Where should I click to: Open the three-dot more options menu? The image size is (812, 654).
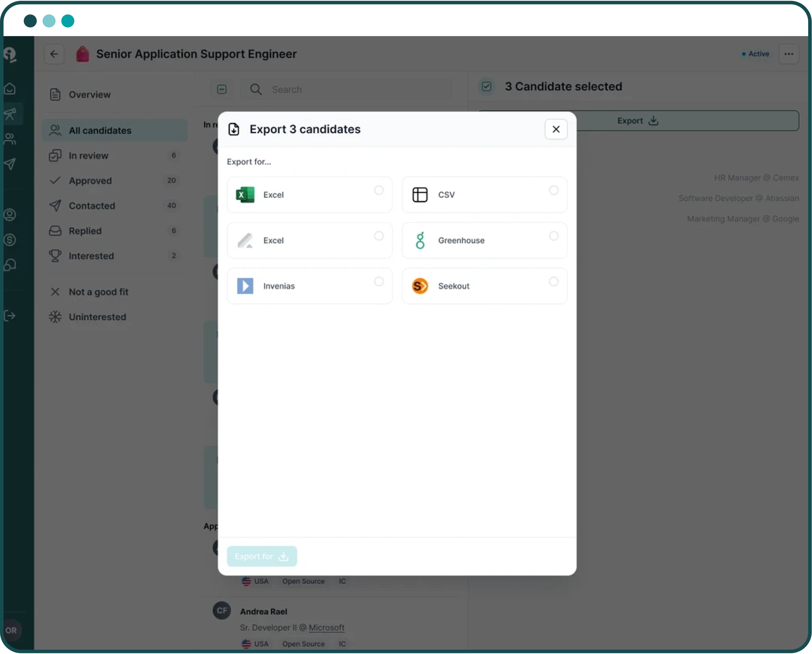(788, 54)
